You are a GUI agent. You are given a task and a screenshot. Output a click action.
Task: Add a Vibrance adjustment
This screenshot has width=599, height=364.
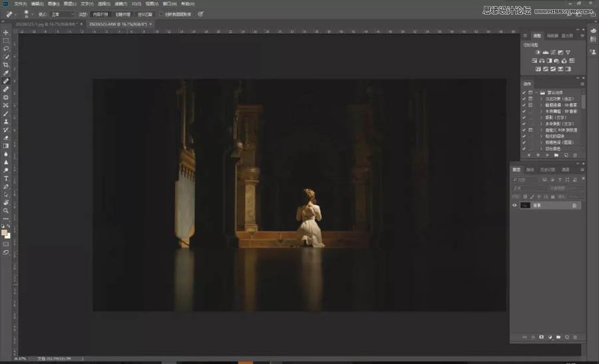coord(568,53)
